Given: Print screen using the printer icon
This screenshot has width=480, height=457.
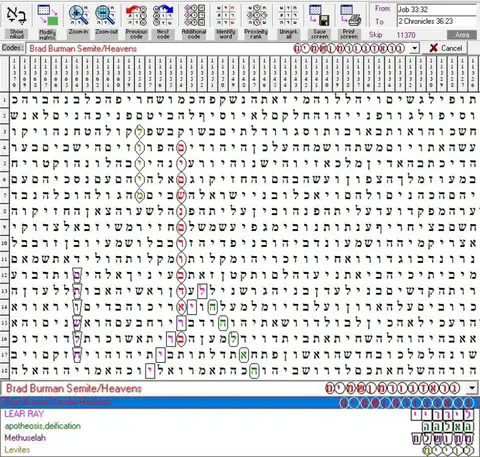Looking at the screenshot, I should pos(350,22).
